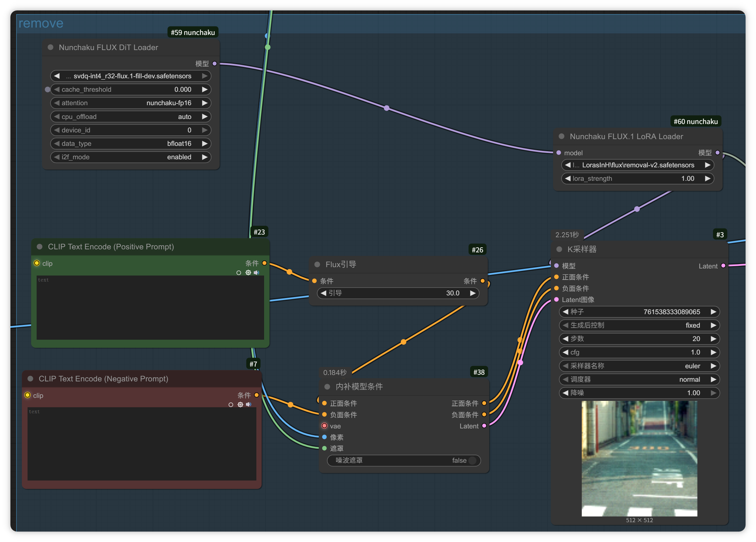756x542 pixels.
Task: Decrease lora_strength with left arrow
Action: click(x=568, y=178)
